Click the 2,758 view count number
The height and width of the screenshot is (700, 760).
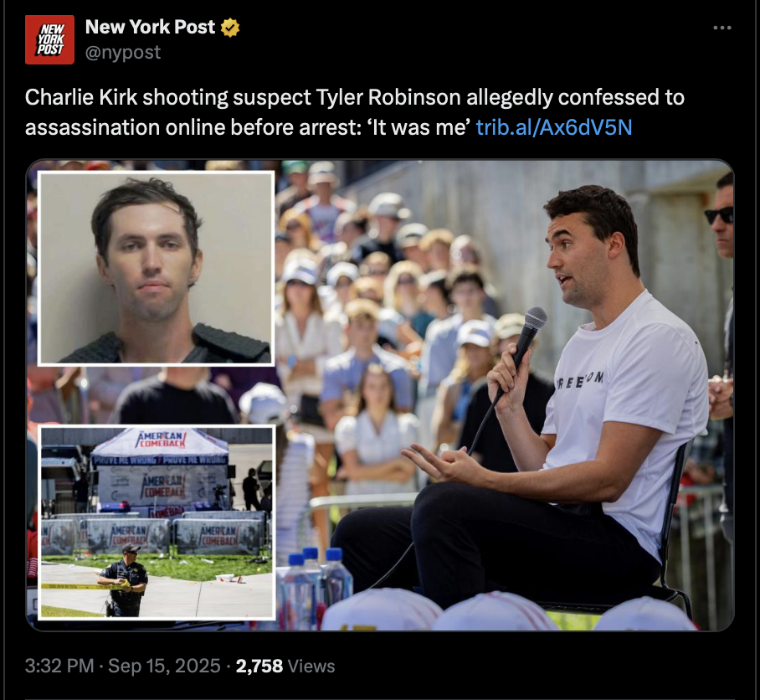(x=259, y=666)
